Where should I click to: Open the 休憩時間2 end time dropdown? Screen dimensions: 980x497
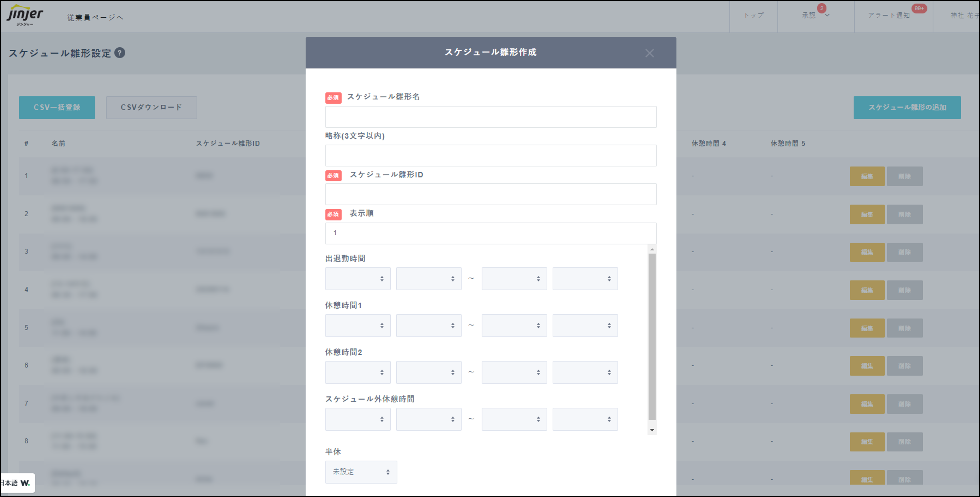coord(514,372)
